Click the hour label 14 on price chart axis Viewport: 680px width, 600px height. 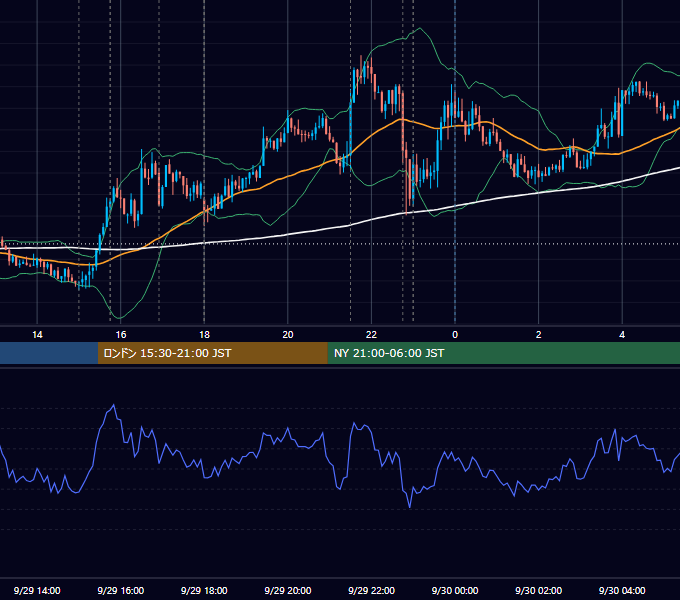coord(37,335)
